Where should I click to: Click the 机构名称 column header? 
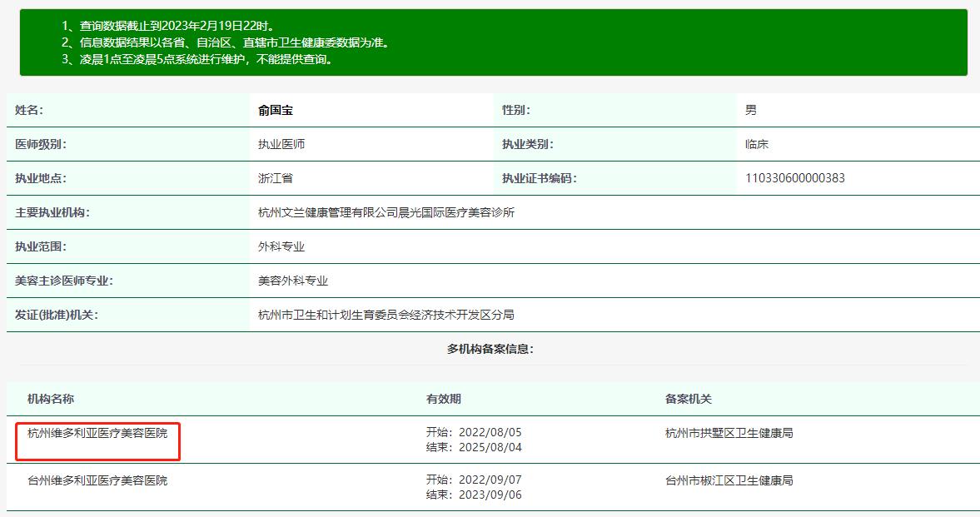51,399
